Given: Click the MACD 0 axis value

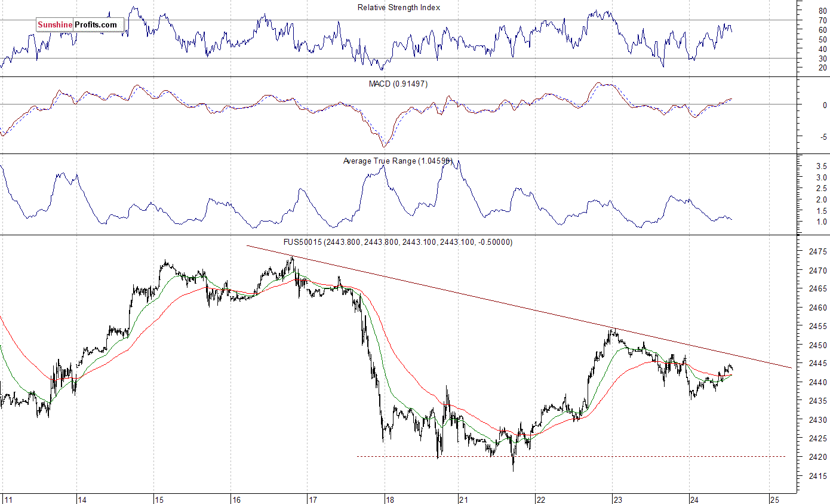Looking at the screenshot, I should 824,105.
